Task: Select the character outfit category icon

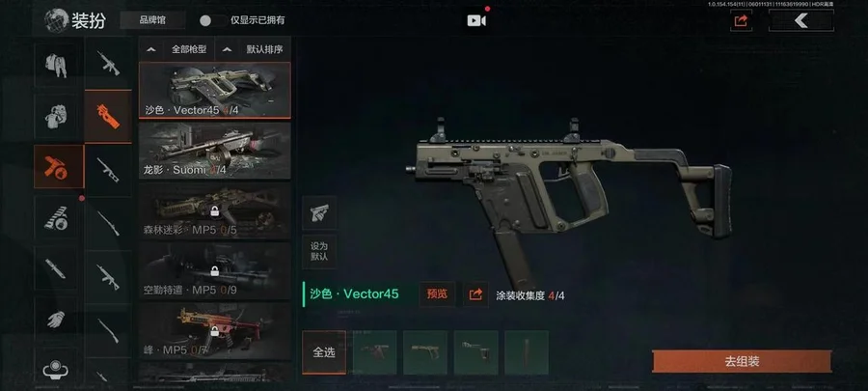Action: 56,65
